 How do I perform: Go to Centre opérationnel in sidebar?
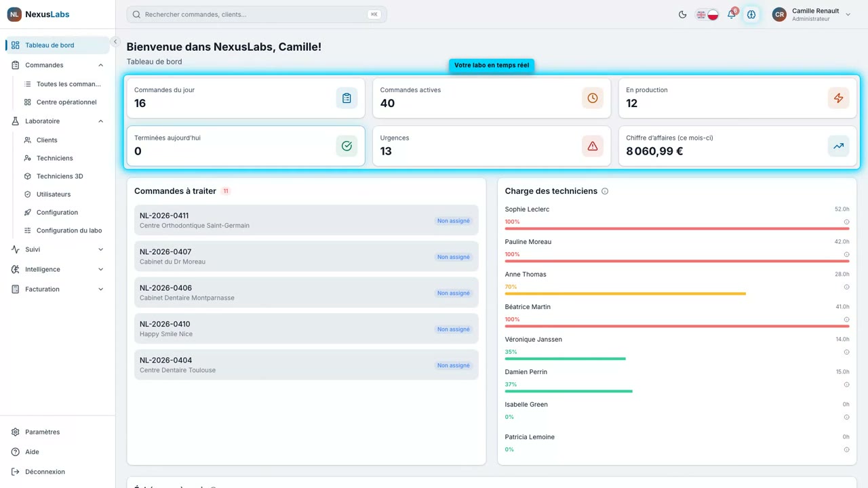click(x=66, y=102)
